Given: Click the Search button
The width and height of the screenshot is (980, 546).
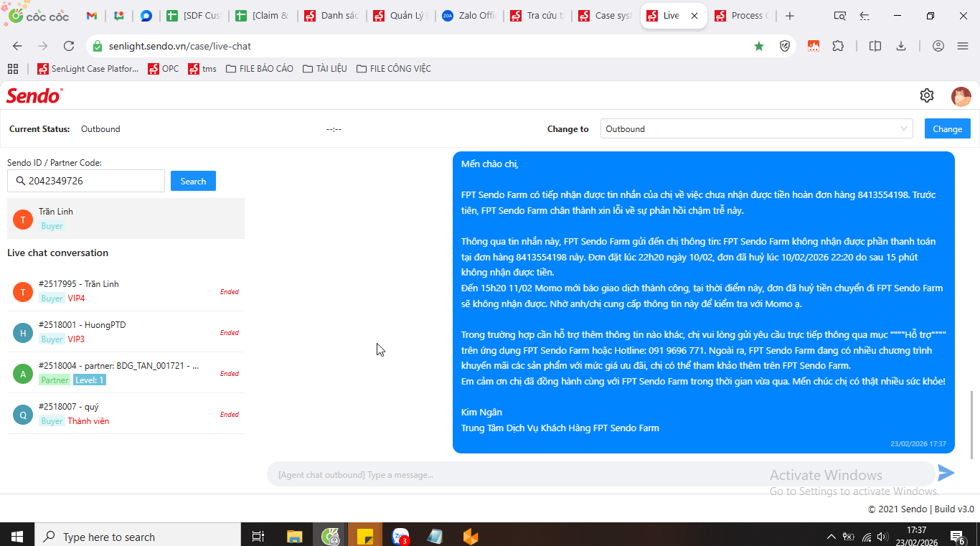Looking at the screenshot, I should point(193,182).
